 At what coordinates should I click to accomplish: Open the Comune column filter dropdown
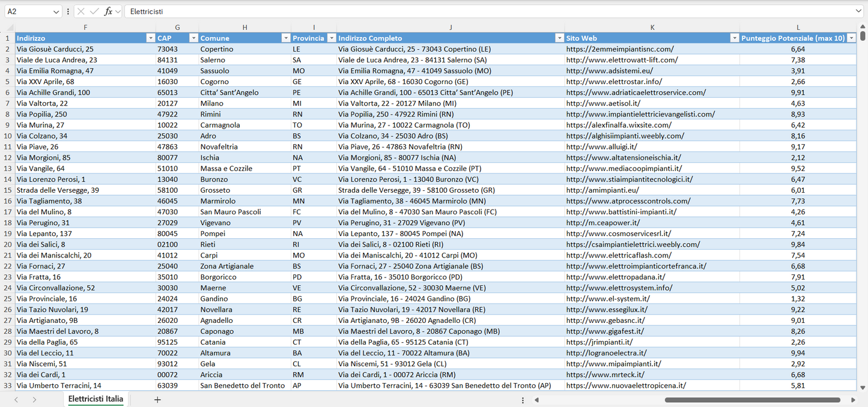[x=286, y=37]
